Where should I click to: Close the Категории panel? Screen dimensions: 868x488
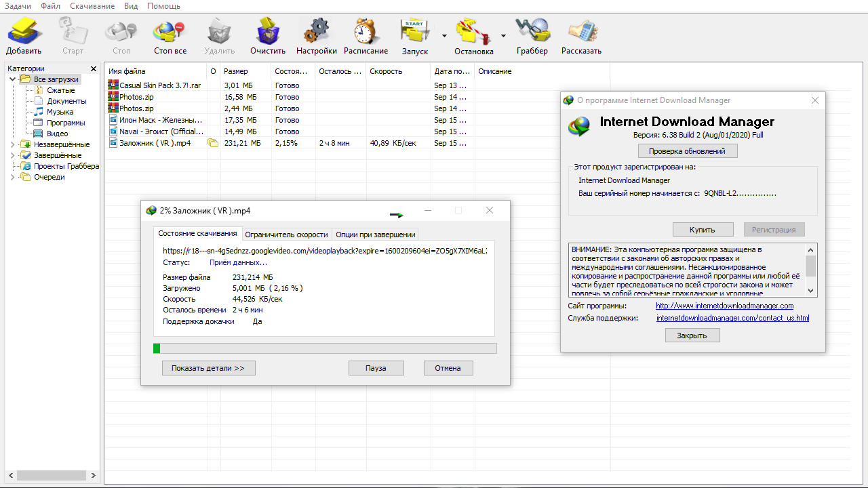tap(92, 68)
